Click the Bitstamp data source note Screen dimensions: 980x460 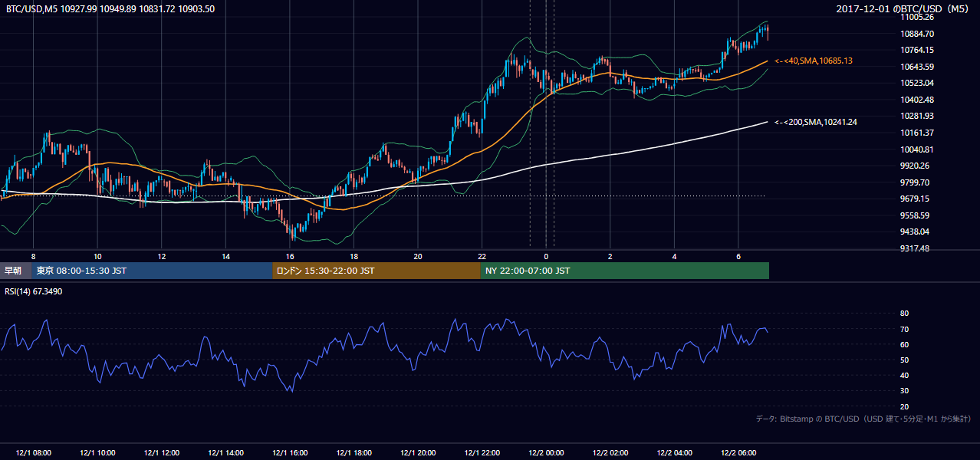(x=863, y=419)
